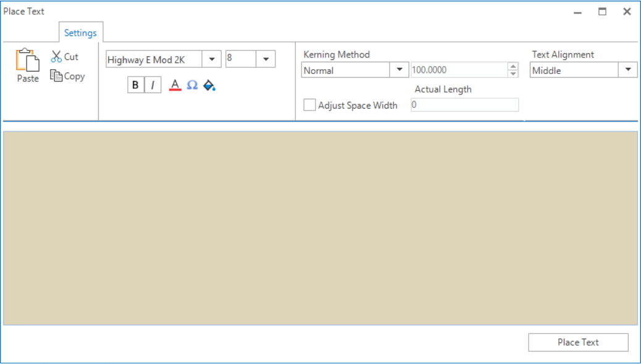
Task: Expand the Kerning Method dropdown
Action: click(400, 70)
